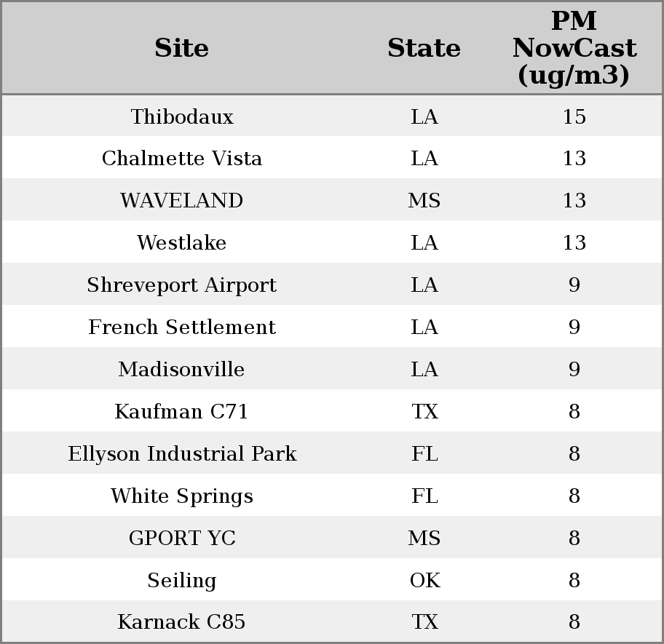Image resolution: width=664 pixels, height=644 pixels.
Task: Select the White Springs site cell
Action: (182, 496)
